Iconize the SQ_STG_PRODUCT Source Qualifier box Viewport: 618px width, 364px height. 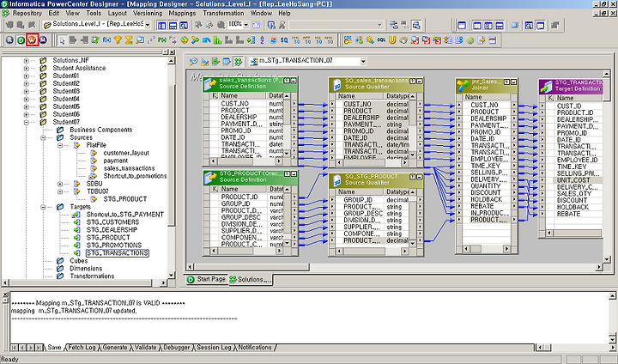coord(419,177)
